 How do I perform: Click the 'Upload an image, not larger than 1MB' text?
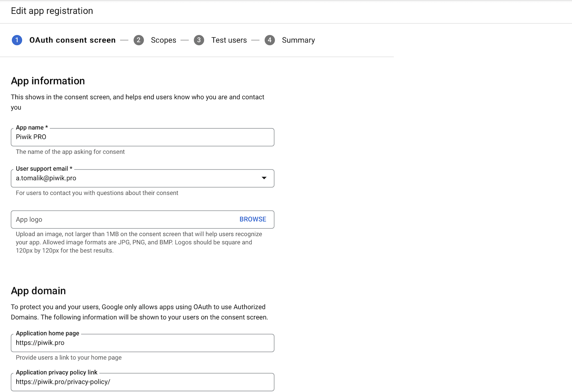(x=139, y=242)
